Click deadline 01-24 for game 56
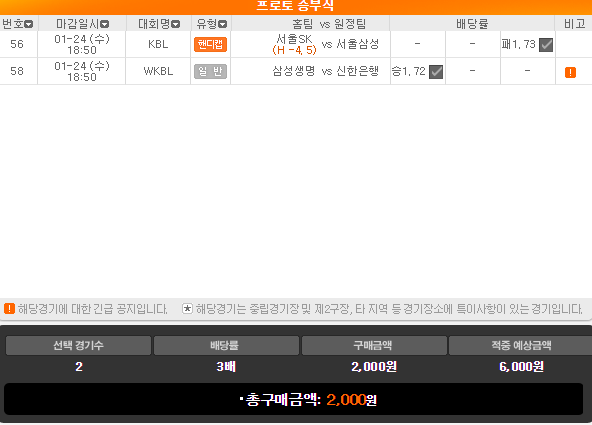This screenshot has width=592, height=425. coord(82,44)
